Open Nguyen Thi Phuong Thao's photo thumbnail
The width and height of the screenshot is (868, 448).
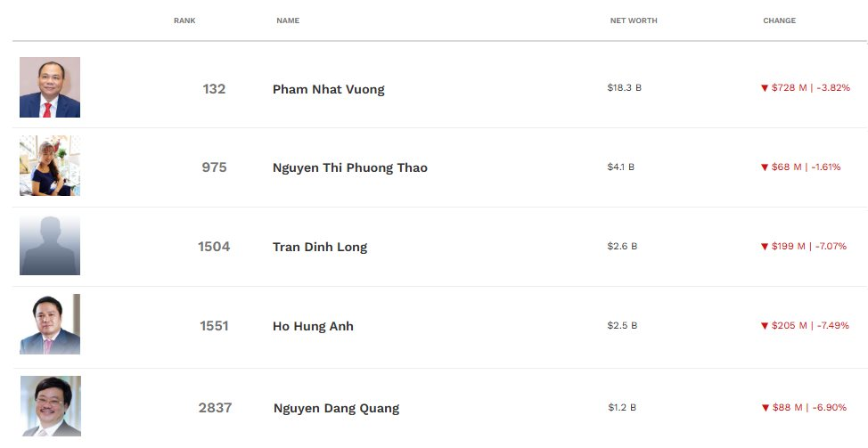[x=50, y=166]
